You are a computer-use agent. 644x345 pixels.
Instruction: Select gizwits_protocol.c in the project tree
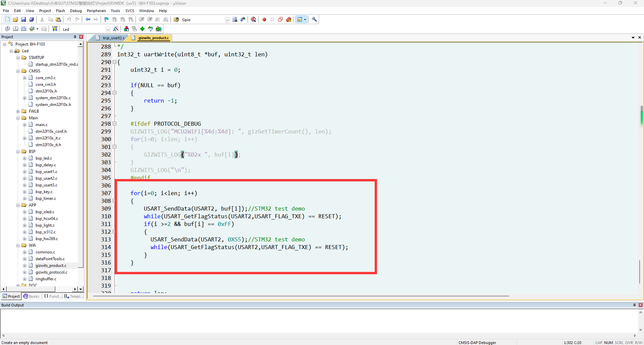tap(51, 272)
